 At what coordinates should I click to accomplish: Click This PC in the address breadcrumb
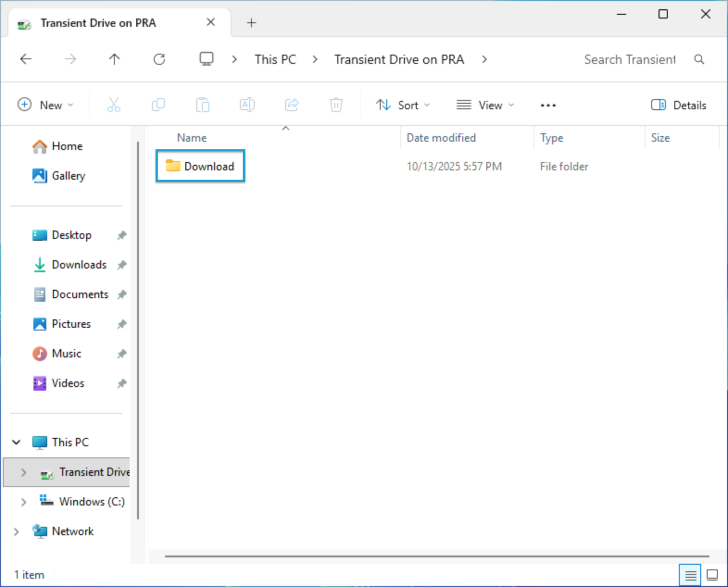tap(275, 59)
